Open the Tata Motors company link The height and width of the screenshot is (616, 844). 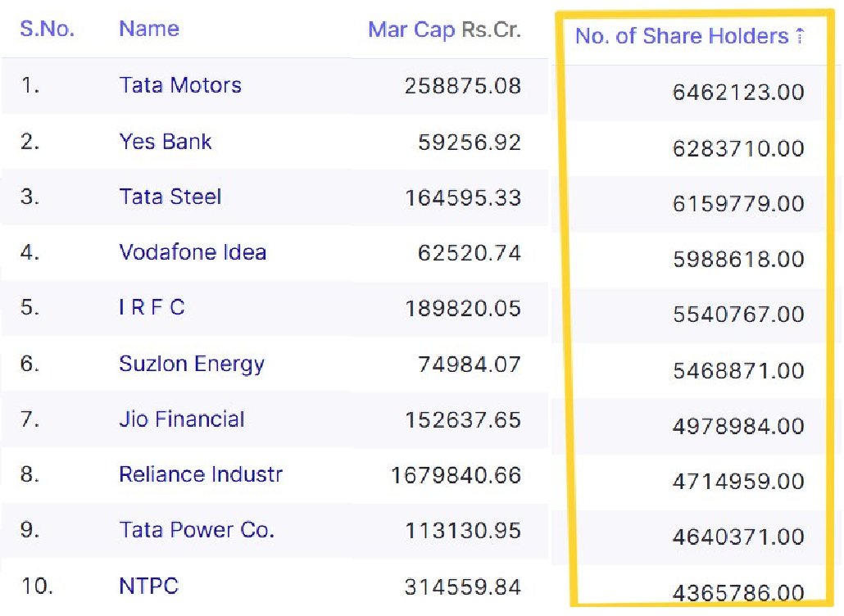click(x=180, y=85)
